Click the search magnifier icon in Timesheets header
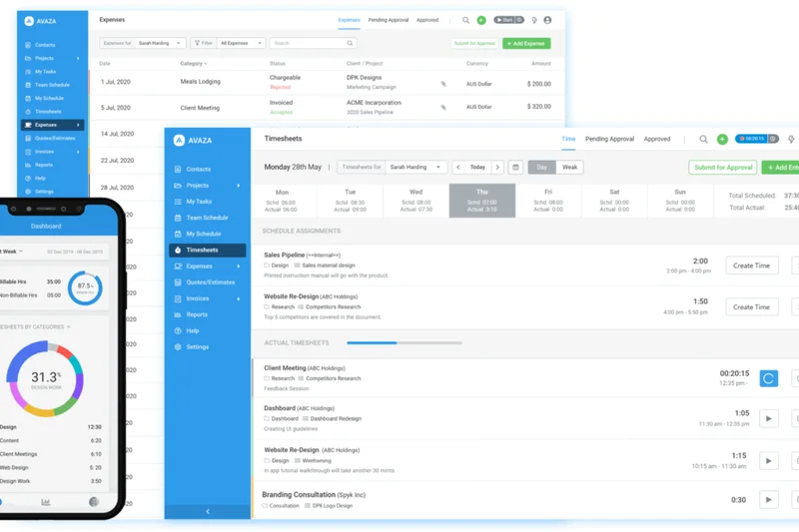The height and width of the screenshot is (532, 799). point(703,140)
